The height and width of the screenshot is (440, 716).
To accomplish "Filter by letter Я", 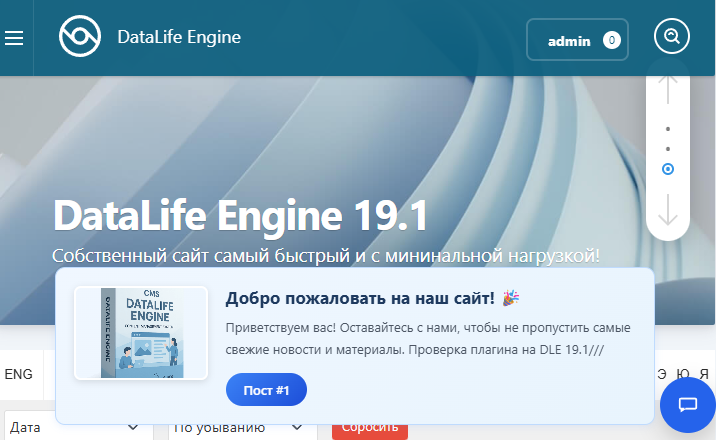I will click(704, 374).
